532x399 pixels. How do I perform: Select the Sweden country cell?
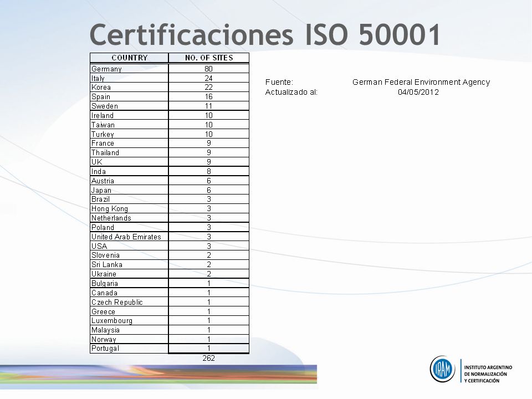click(129, 106)
